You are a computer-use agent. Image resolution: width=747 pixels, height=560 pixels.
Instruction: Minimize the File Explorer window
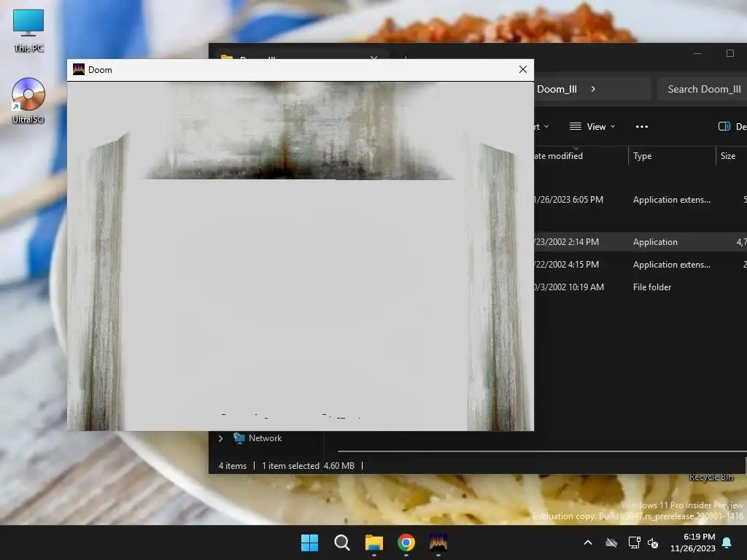[x=697, y=53]
